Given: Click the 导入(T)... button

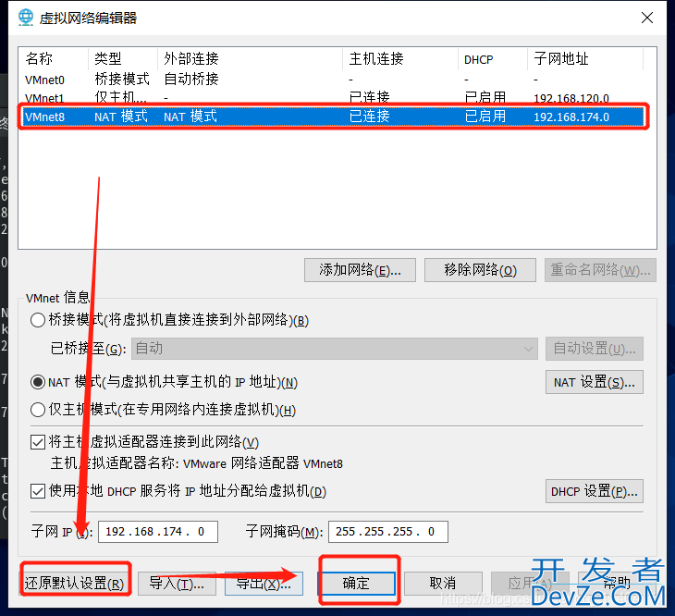Looking at the screenshot, I should pyautogui.click(x=177, y=584).
